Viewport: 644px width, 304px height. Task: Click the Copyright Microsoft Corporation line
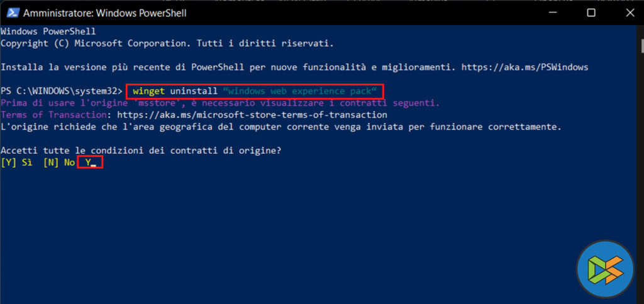(x=167, y=43)
